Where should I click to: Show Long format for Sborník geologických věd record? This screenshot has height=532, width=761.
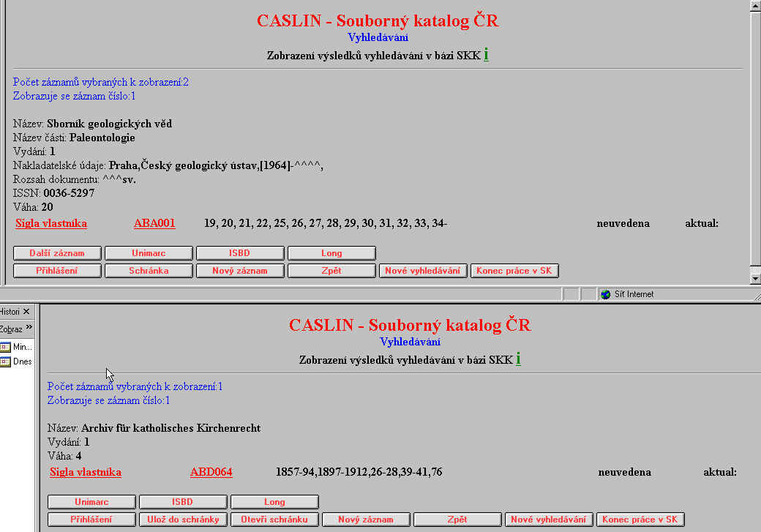tap(331, 253)
